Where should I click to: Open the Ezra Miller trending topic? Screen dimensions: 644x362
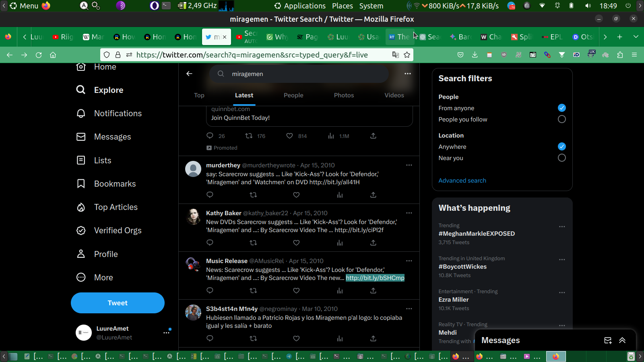(x=454, y=300)
